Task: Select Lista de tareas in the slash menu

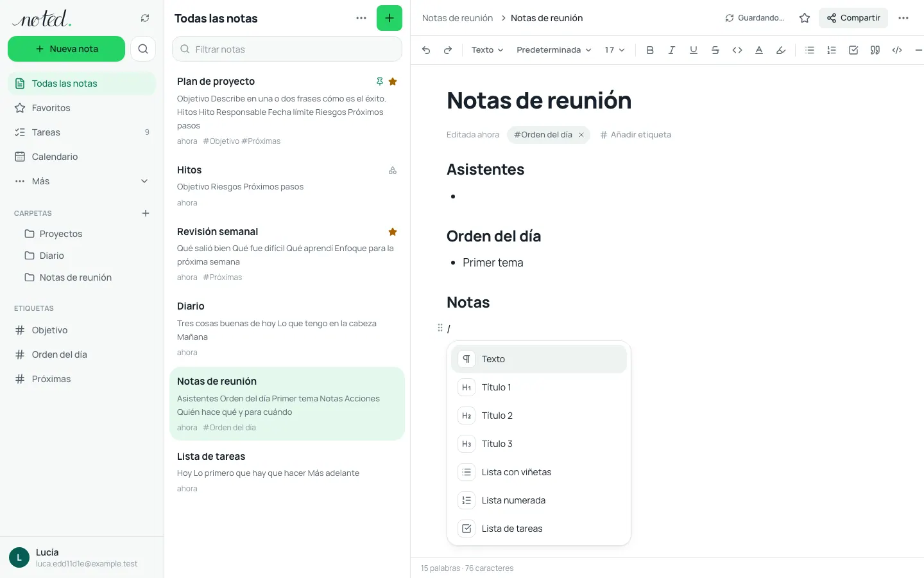Action: click(539, 529)
